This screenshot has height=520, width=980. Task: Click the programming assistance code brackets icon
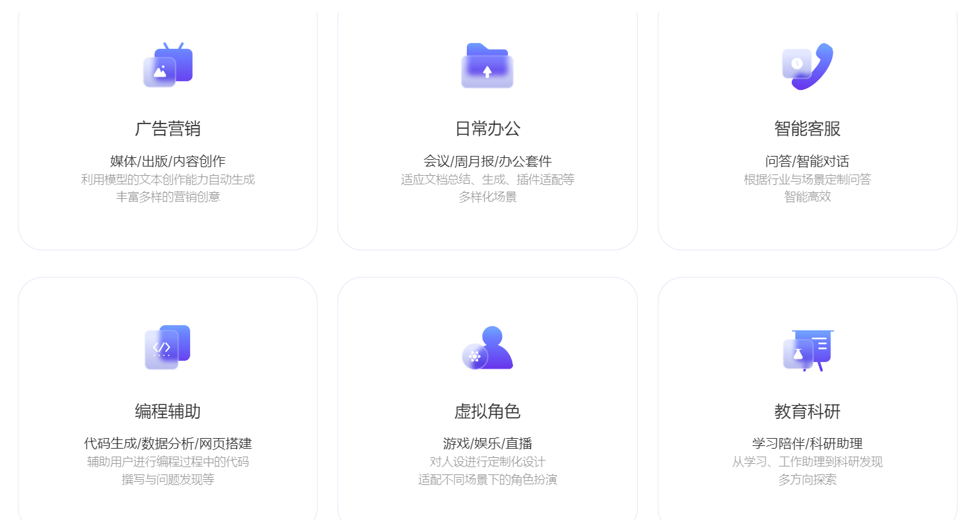point(168,348)
